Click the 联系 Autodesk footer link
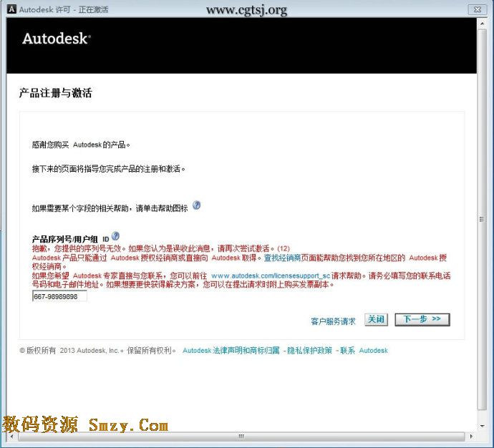 point(364,351)
